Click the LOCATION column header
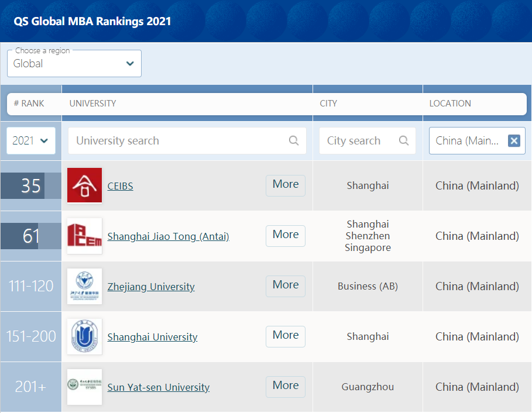Viewport: 532px width, 413px height. [450, 104]
